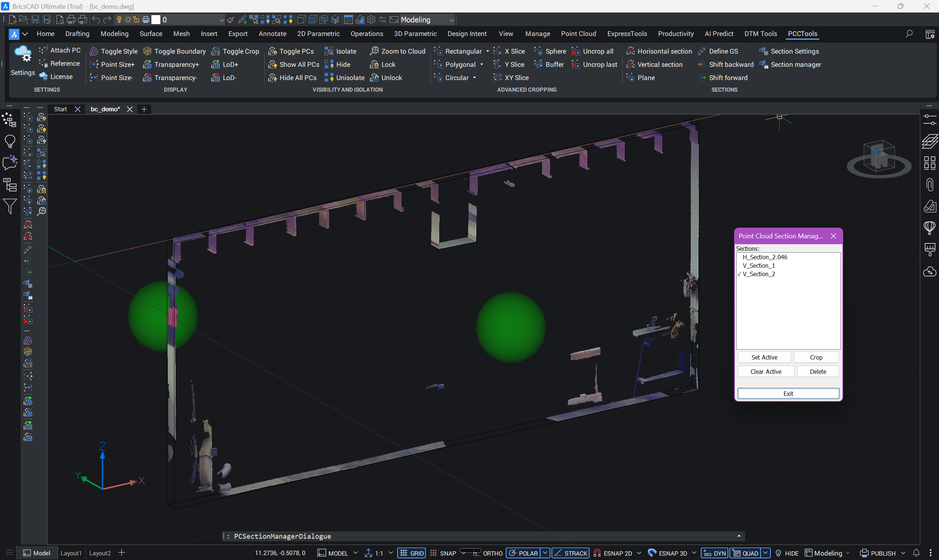Open Section manager from ribbon

pos(790,65)
